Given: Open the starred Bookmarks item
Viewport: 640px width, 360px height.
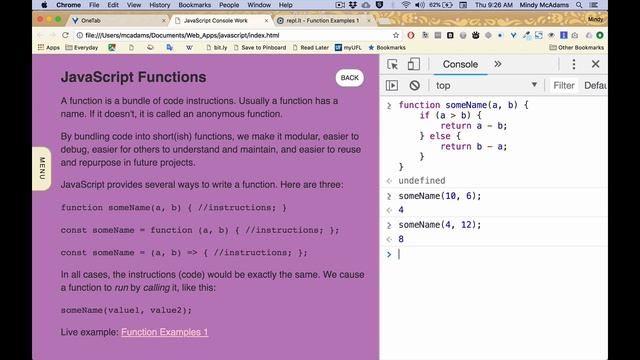Looking at the screenshot, I should [x=387, y=47].
